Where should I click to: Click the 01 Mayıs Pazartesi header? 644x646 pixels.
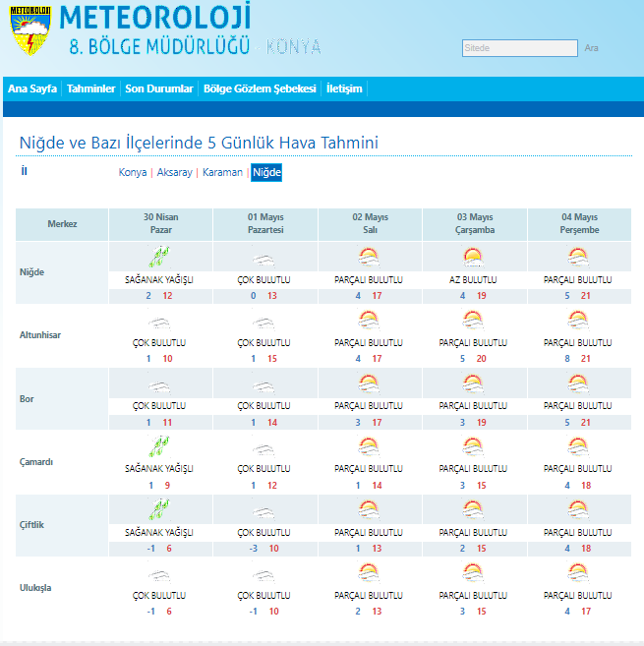265,224
